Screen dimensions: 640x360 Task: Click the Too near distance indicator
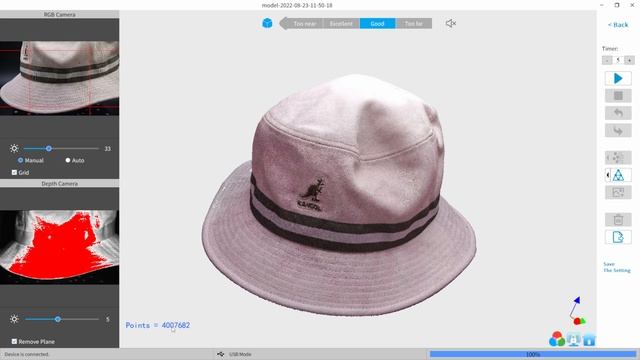click(x=304, y=23)
